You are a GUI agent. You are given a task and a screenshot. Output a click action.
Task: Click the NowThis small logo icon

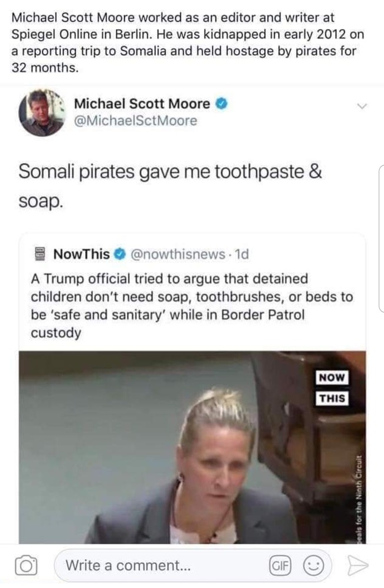41,255
